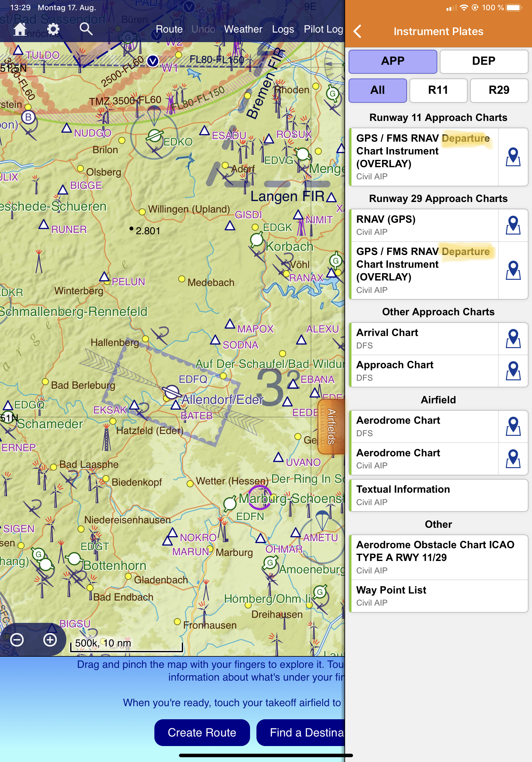The image size is (532, 762).
Task: Open Textual Information Civil AIP entry
Action: (438, 495)
